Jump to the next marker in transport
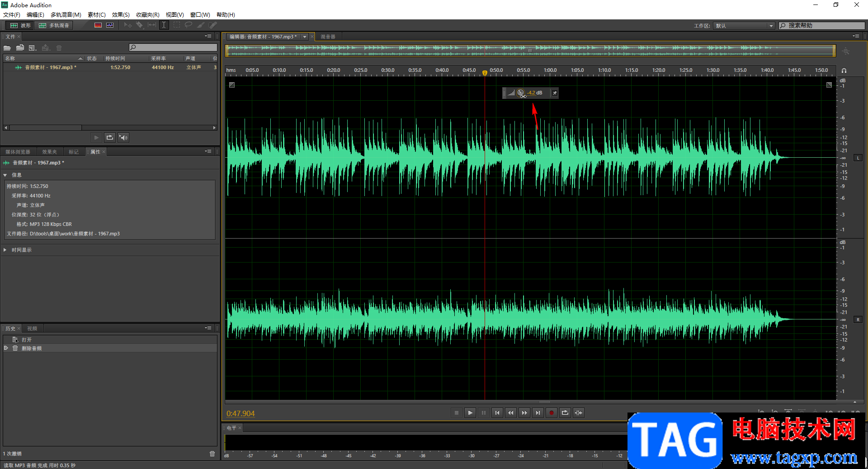 coord(538,413)
